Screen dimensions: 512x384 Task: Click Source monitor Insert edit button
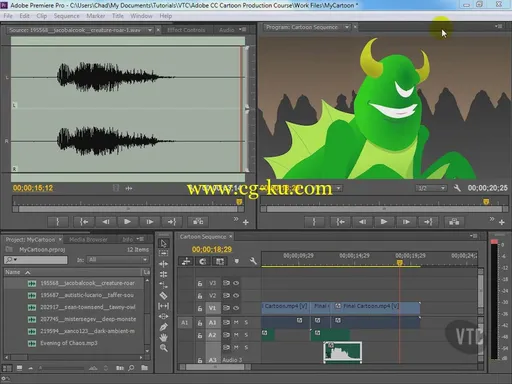[x=198, y=222]
